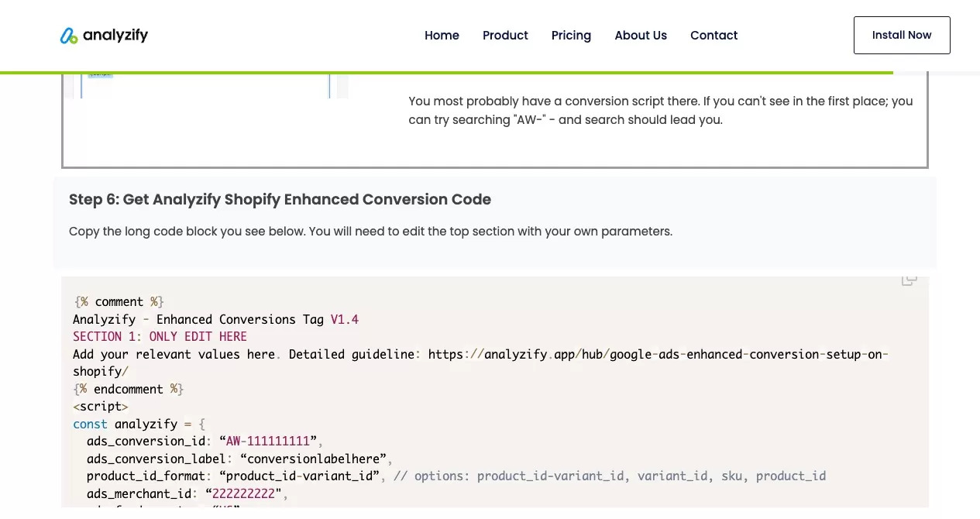Click the Install Now button
980x519 pixels.
click(x=902, y=35)
